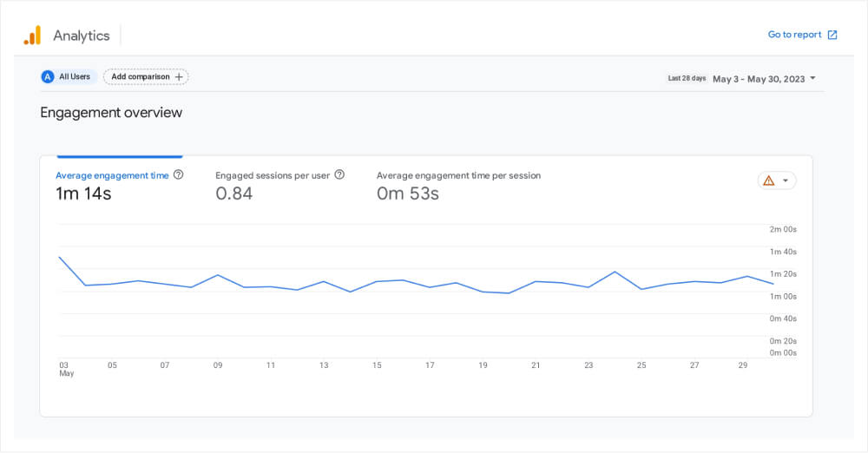Viewport: 868px width, 453px height.
Task: Expand the data quality warning dropdown arrow
Action: [x=786, y=181]
